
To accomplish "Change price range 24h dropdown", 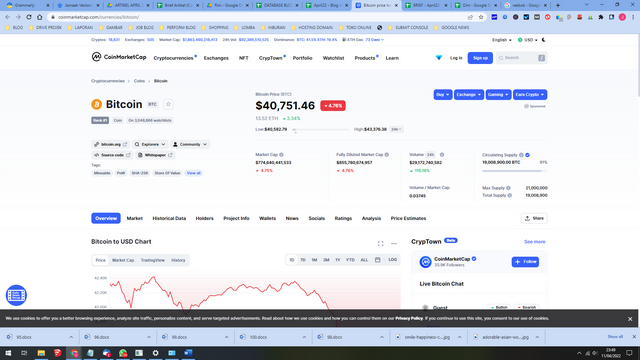I will (x=396, y=129).
